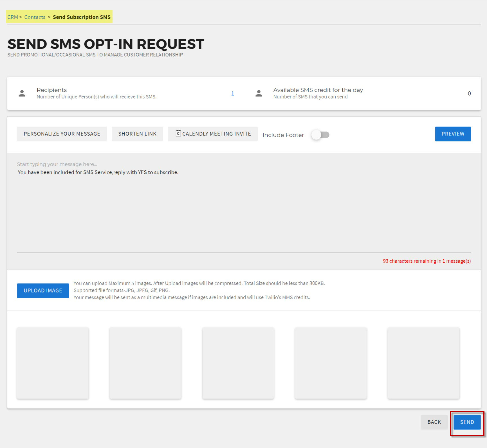Select the second empty image placeholder
The height and width of the screenshot is (448, 487).
click(x=145, y=363)
